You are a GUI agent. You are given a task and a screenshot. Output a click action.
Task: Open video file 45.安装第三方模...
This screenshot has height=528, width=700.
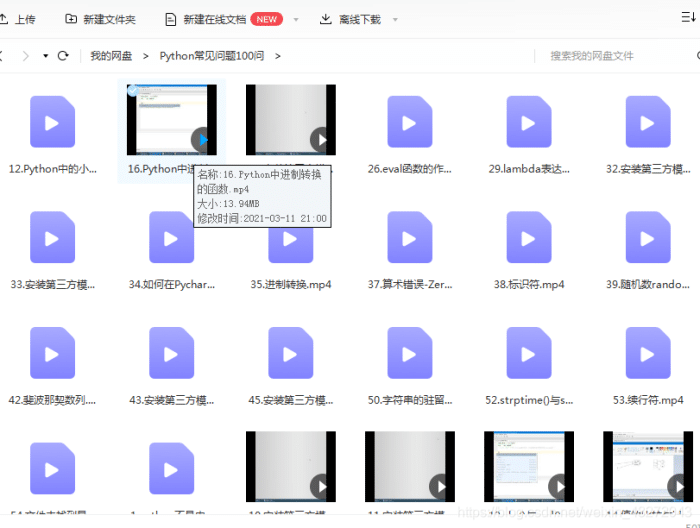[291, 353]
